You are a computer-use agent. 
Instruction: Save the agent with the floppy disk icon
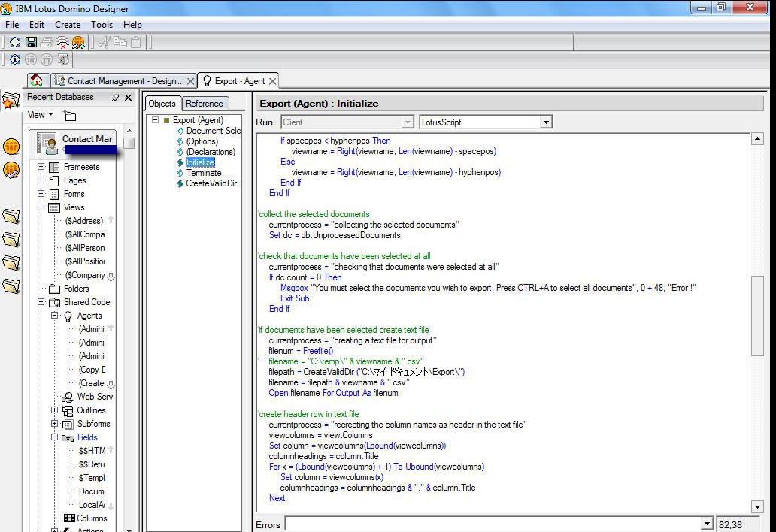coord(31,43)
